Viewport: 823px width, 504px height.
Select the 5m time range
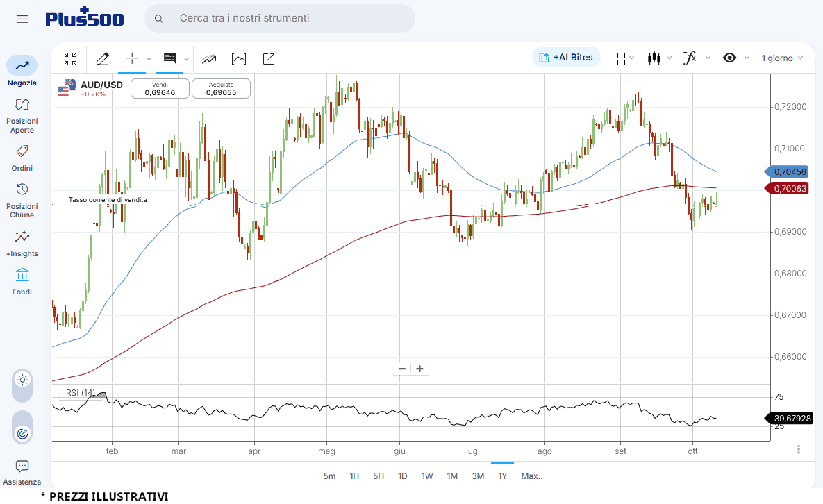[330, 476]
